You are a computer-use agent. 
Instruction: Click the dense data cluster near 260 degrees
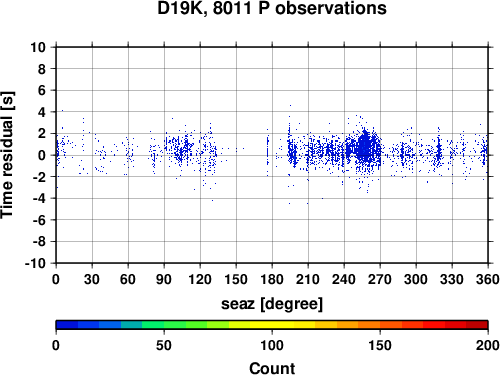tap(366, 149)
